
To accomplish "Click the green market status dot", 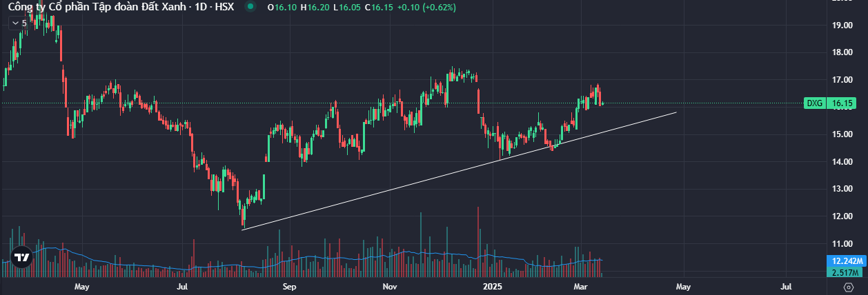I will [x=250, y=7].
